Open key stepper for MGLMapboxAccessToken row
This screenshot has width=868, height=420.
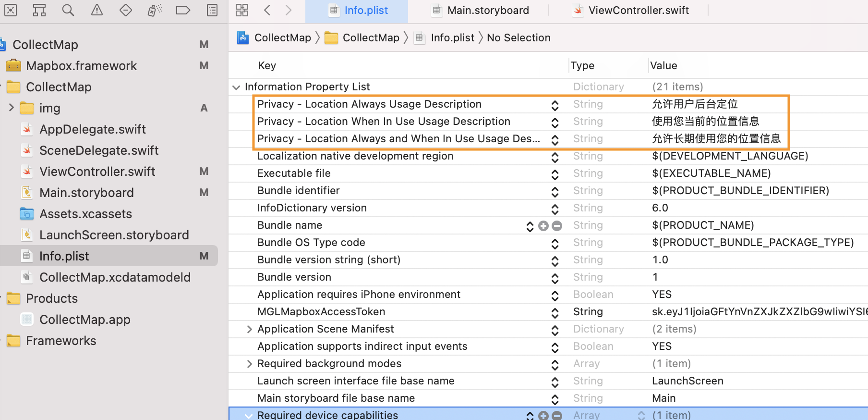pyautogui.click(x=555, y=313)
